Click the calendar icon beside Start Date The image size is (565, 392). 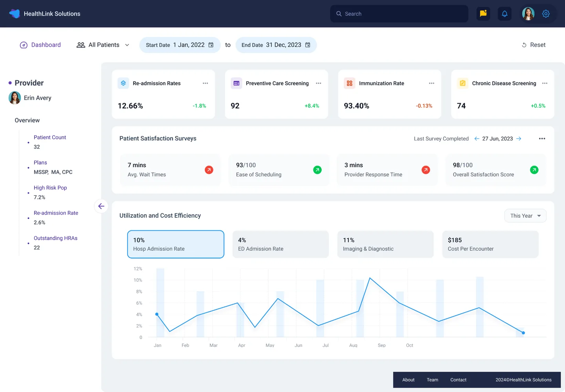coord(211,45)
